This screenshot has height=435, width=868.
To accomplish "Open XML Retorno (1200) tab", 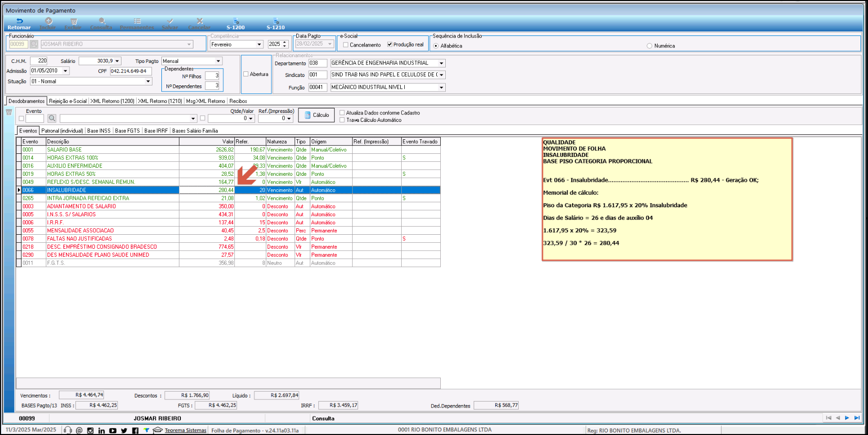I will pyautogui.click(x=112, y=101).
